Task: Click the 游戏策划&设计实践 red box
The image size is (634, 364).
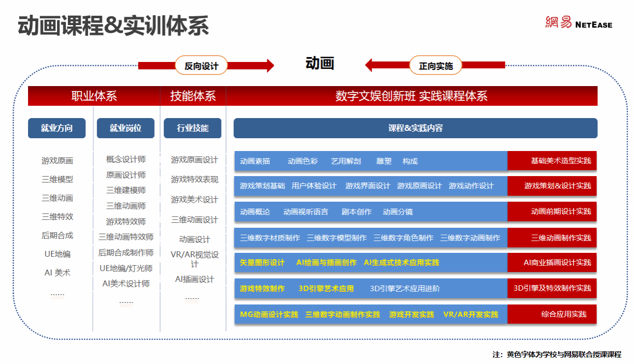Action: click(552, 186)
